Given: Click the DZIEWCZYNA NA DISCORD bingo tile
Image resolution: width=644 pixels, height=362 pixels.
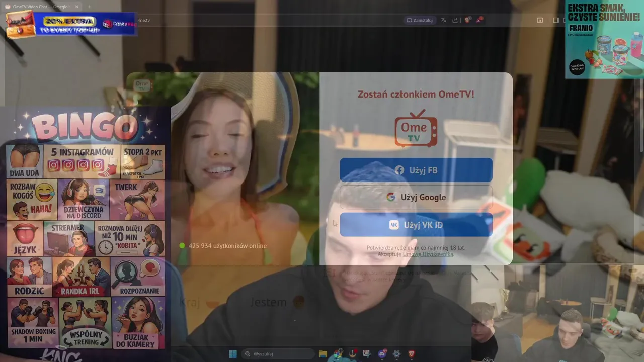Looking at the screenshot, I should (x=83, y=200).
